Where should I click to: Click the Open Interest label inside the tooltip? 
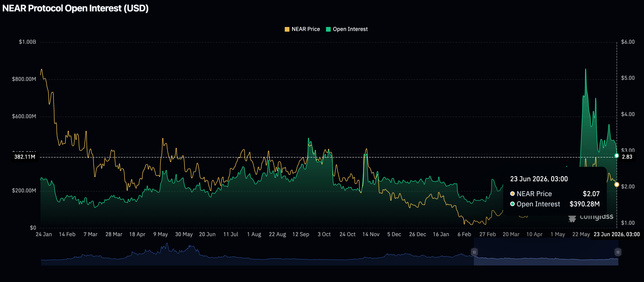(x=538, y=204)
